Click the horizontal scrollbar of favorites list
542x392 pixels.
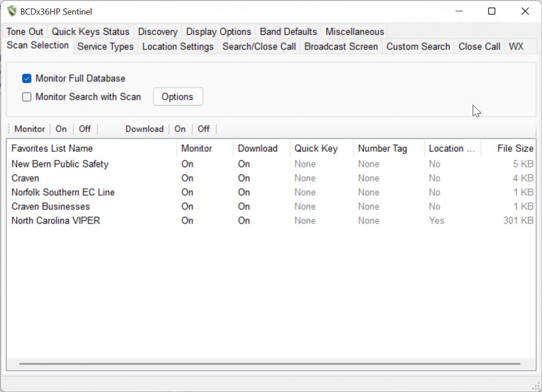click(269, 363)
